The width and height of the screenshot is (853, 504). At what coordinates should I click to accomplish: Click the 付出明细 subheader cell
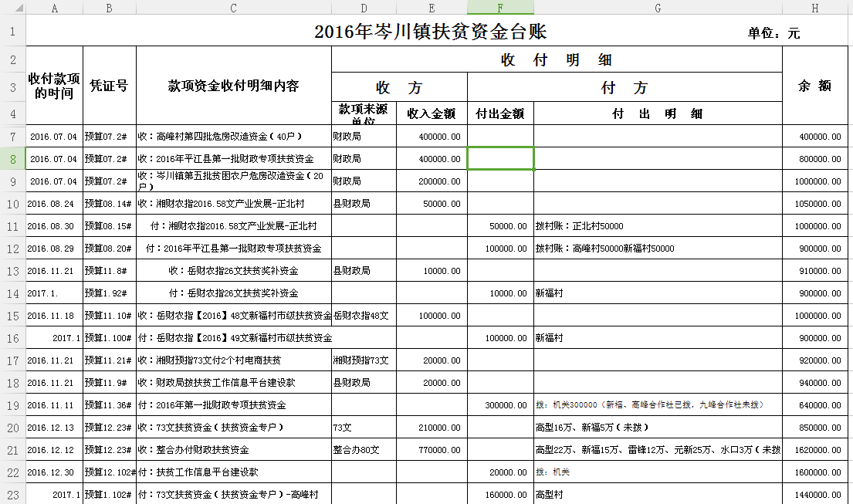[657, 113]
